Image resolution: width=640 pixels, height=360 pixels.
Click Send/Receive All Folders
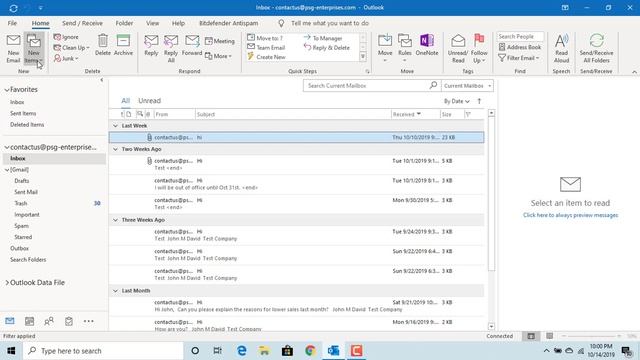point(596,49)
